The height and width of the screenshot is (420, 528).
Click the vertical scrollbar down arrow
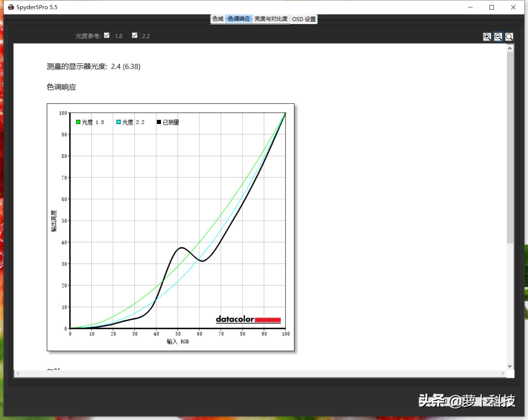click(510, 366)
